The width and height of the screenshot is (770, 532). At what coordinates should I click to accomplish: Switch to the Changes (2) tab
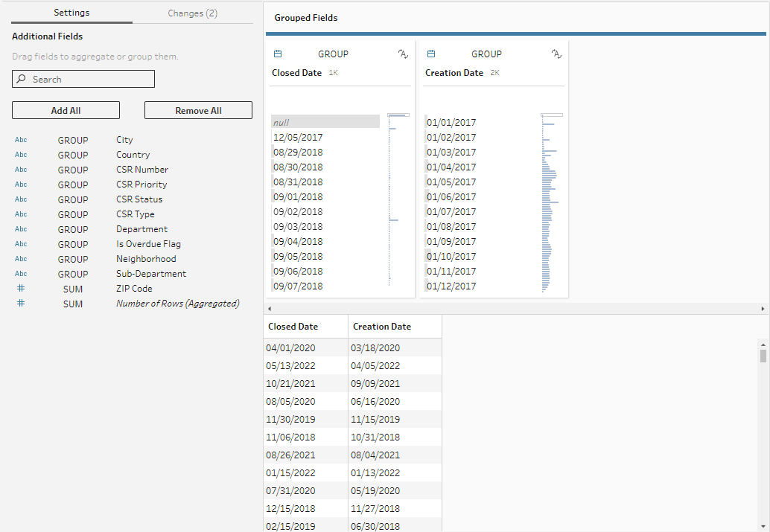192,13
